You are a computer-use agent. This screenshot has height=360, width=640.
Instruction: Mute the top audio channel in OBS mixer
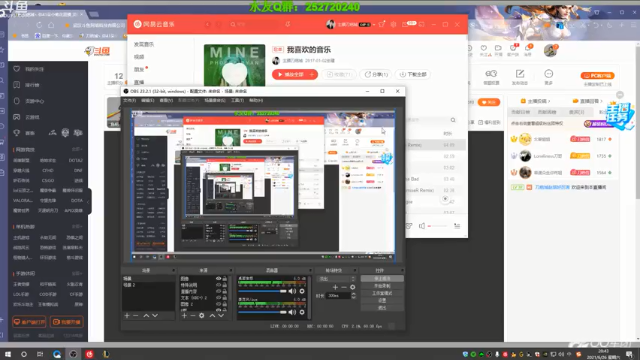click(292, 291)
